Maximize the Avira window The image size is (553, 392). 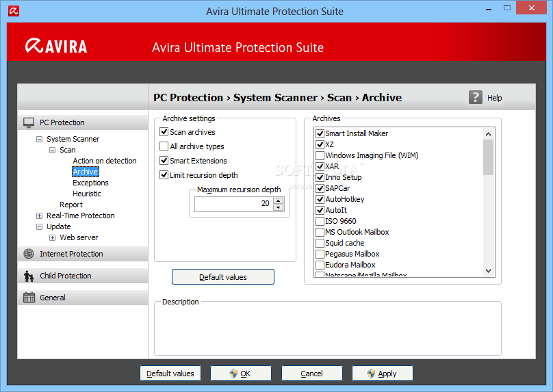click(506, 8)
